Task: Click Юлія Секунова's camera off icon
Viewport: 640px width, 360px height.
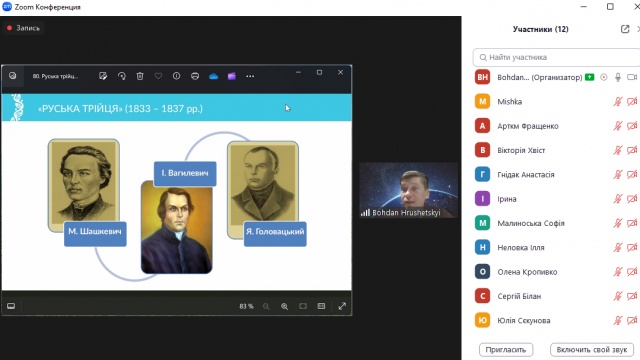Action: (632, 320)
